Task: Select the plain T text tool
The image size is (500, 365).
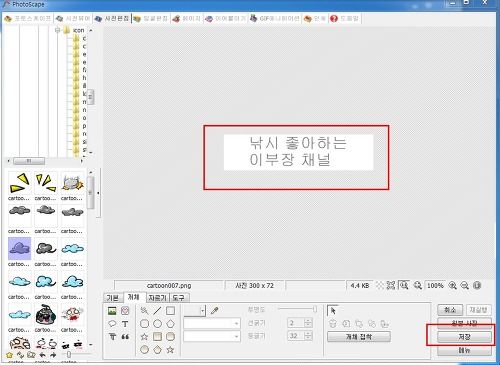Action: tap(125, 324)
